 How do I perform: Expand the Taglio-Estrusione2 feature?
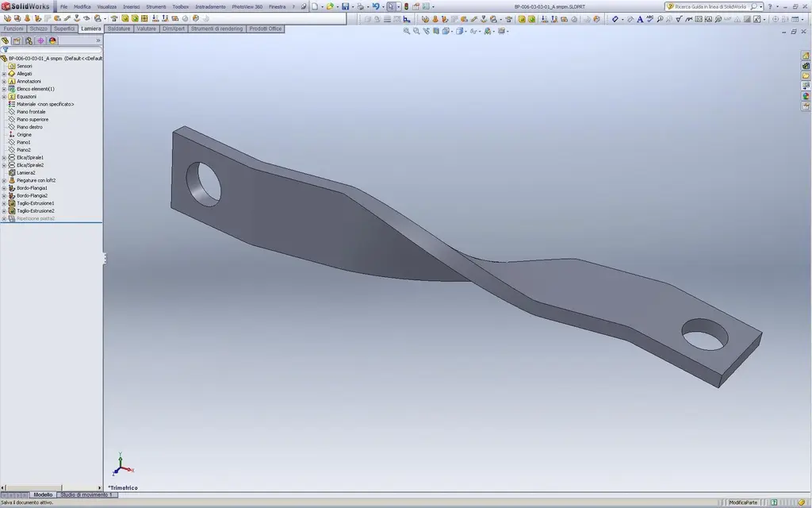coord(4,211)
